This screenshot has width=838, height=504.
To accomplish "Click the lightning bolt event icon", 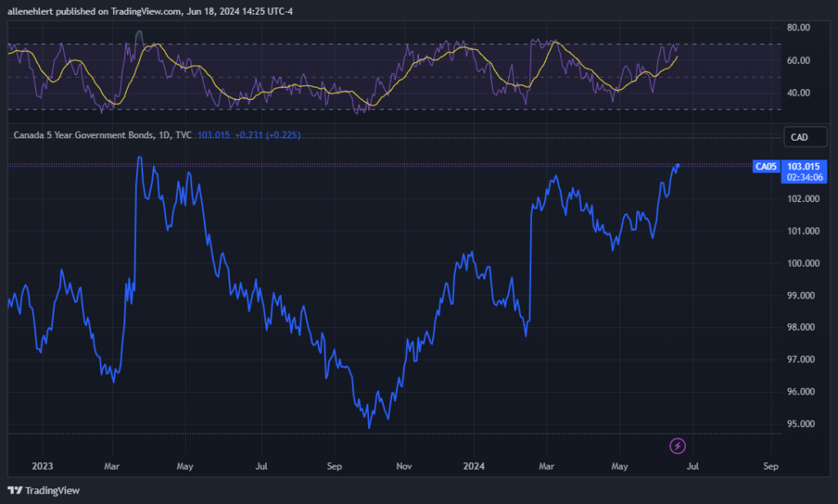I will [678, 446].
